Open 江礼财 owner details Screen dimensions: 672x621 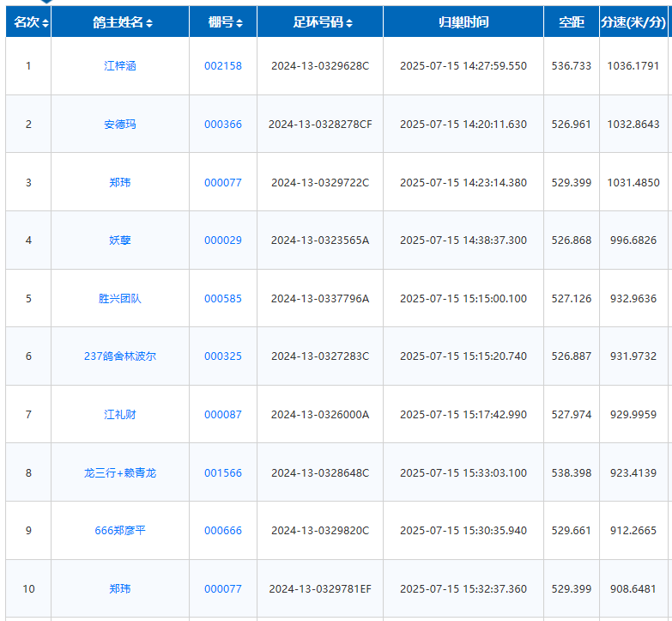tap(120, 415)
